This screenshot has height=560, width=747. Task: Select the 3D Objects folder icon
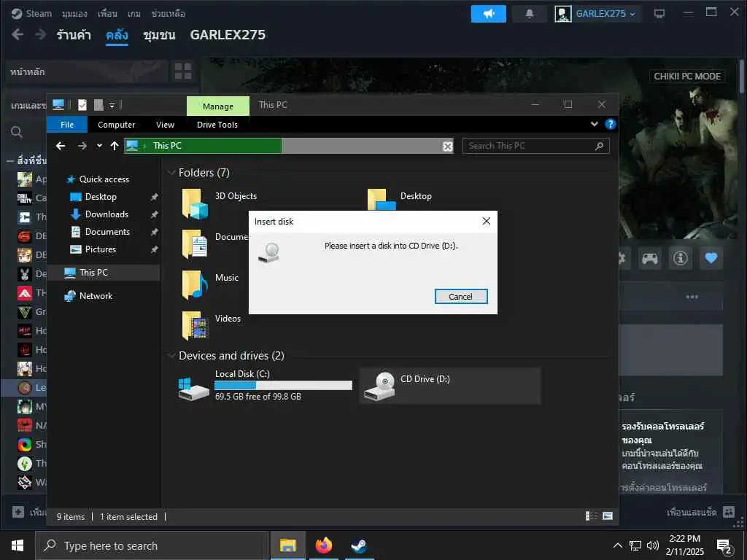coord(194,204)
